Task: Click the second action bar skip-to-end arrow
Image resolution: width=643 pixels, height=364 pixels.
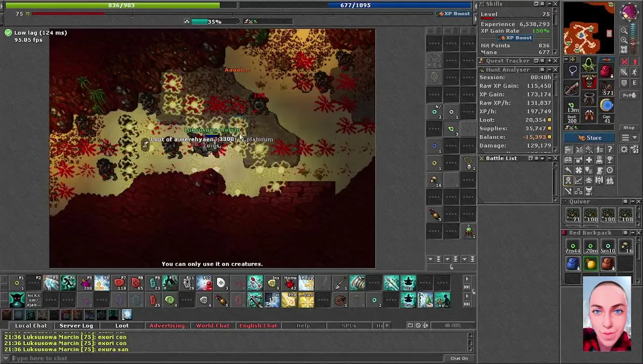Action: coord(467,304)
